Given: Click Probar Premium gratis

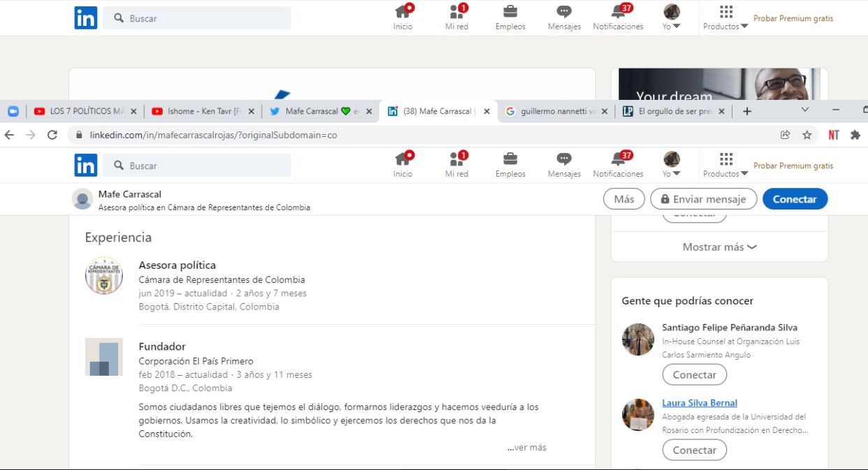Looking at the screenshot, I should pyautogui.click(x=793, y=166).
